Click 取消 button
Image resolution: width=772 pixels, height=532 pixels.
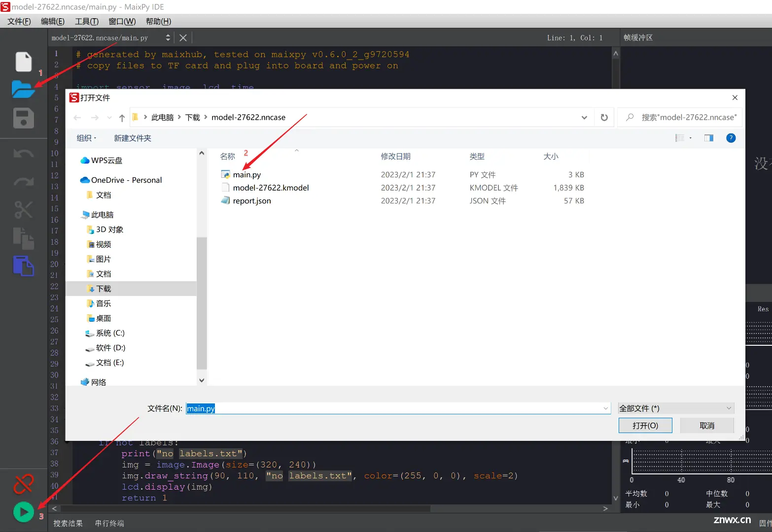[707, 426]
